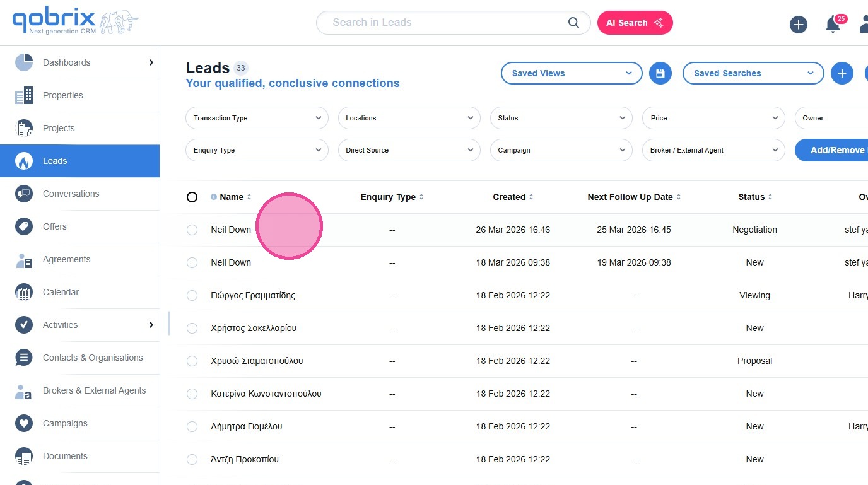This screenshot has width=868, height=485.
Task: Select the Γιώργος Γραμματίδης row checkbox
Action: coord(192,296)
